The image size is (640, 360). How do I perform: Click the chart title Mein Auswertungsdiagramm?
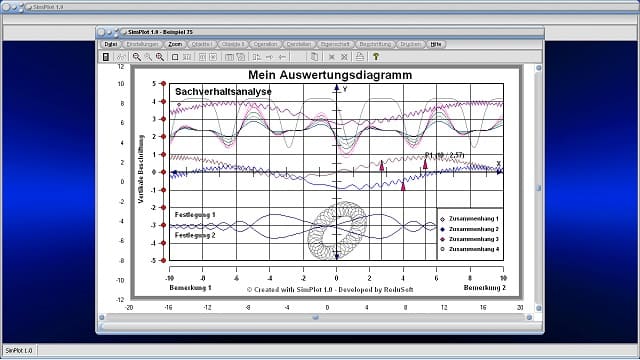[330, 75]
